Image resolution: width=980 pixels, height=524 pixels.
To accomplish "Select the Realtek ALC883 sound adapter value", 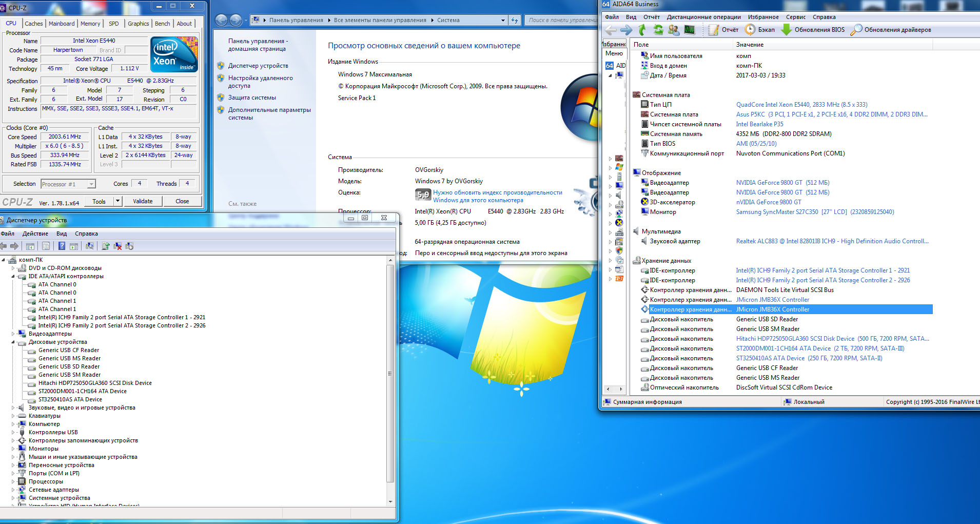I will 832,241.
